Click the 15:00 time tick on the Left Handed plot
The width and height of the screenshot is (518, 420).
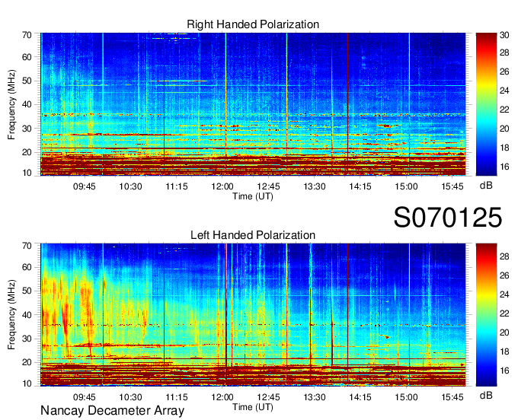[x=406, y=397]
